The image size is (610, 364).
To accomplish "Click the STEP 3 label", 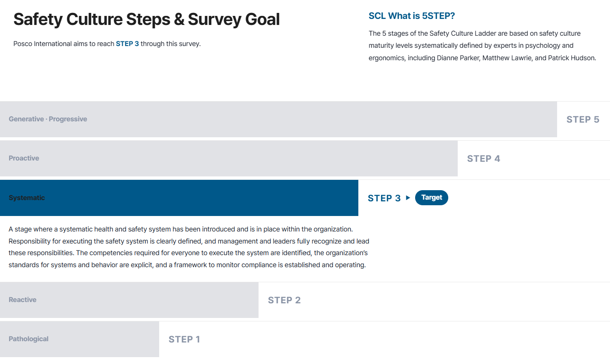I will (x=384, y=198).
